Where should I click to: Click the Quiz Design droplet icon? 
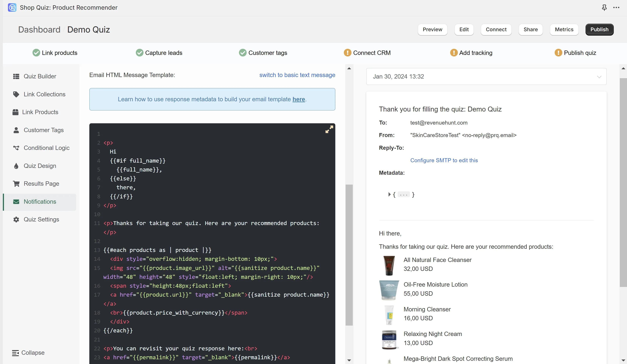[16, 166]
